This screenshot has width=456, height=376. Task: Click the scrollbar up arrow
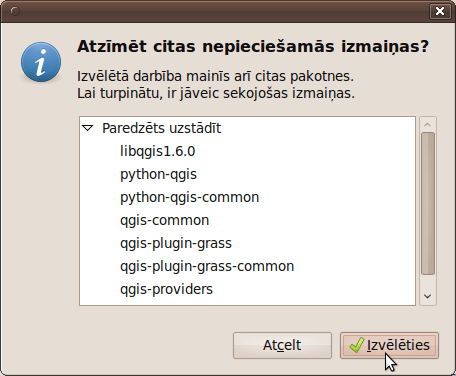coord(428,125)
